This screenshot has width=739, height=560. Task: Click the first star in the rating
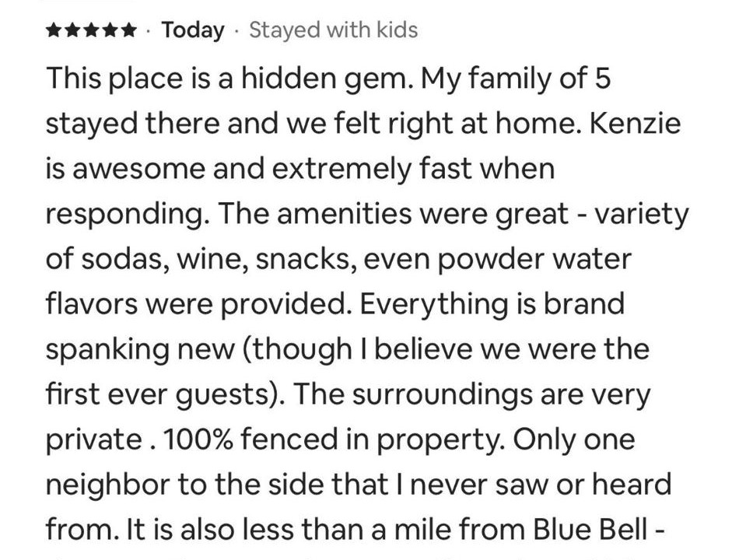click(x=54, y=30)
